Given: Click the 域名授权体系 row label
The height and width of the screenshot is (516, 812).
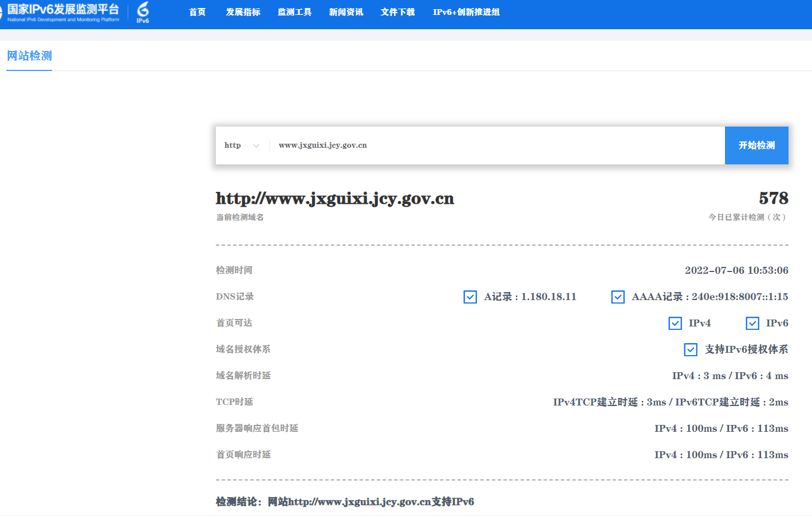Looking at the screenshot, I should (243, 349).
